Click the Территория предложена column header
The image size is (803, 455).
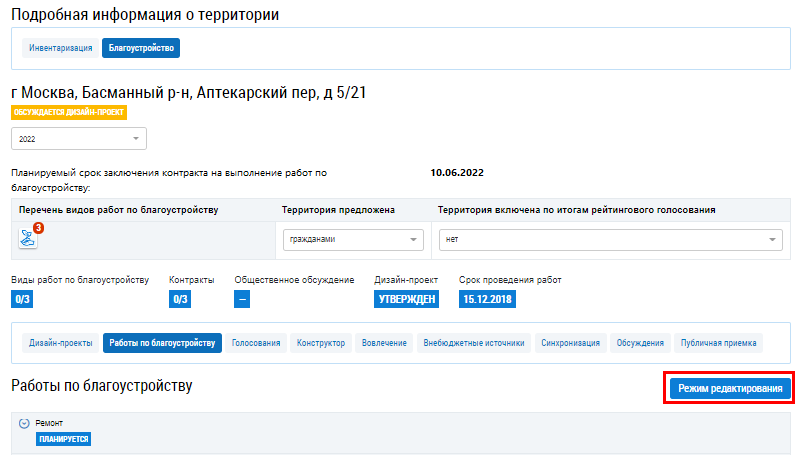[x=338, y=210]
